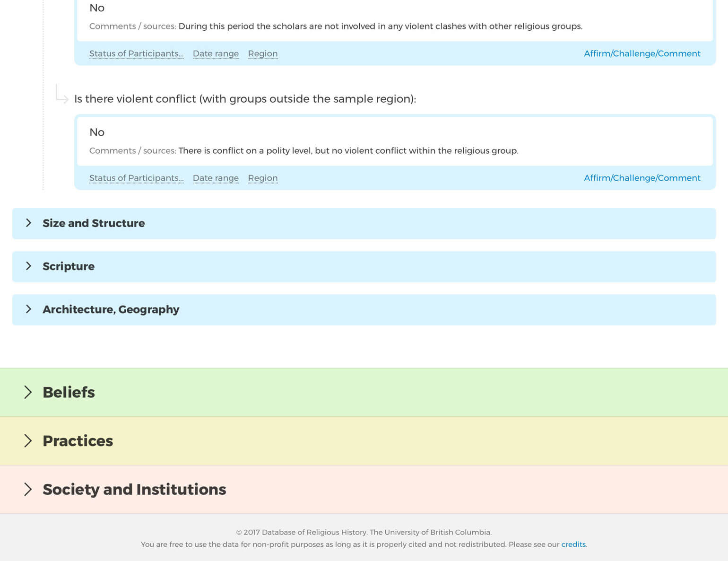This screenshot has width=728, height=561.
Task: Open the Beliefs section heading
Action: point(69,392)
